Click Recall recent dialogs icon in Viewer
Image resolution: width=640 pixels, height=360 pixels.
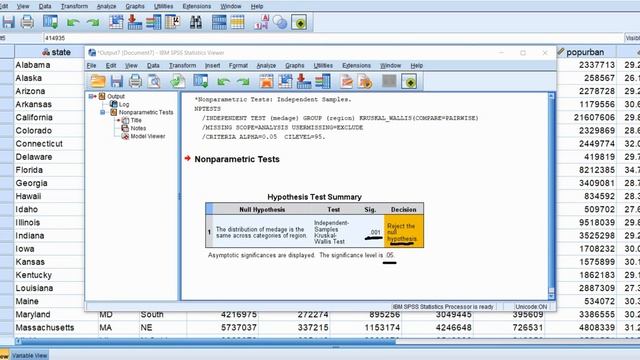click(201, 81)
